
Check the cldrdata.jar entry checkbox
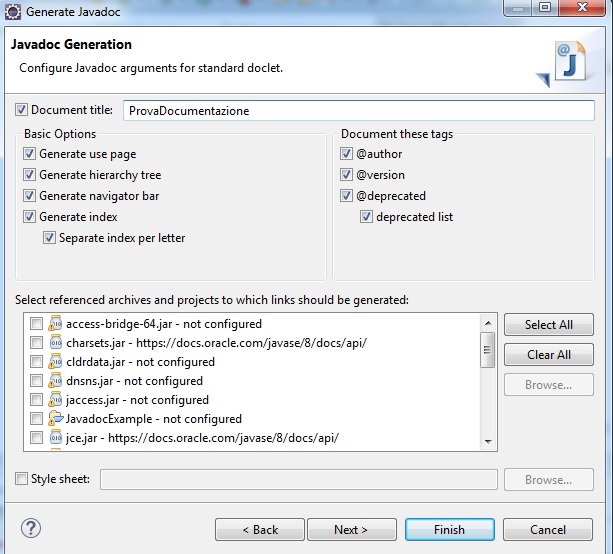[x=36, y=362]
